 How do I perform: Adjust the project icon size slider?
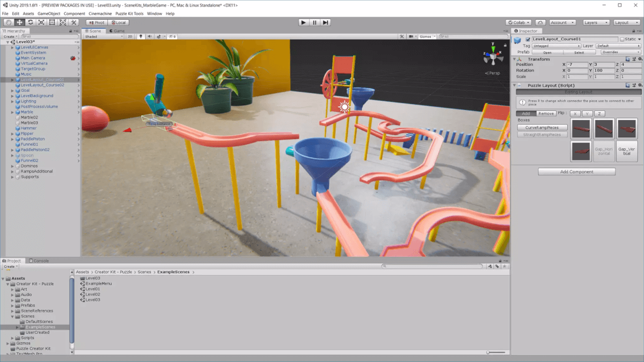click(488, 352)
